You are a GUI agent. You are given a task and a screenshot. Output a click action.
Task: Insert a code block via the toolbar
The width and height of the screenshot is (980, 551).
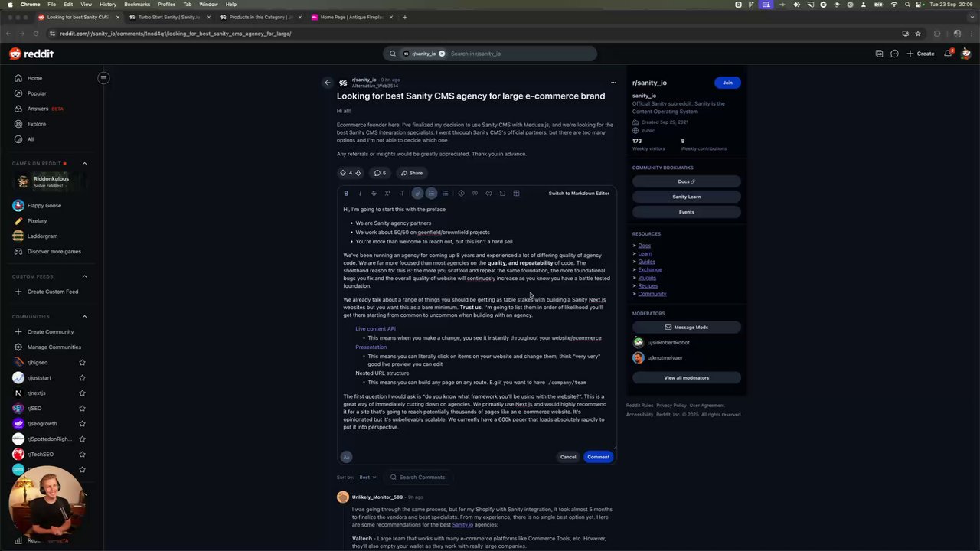pyautogui.click(x=502, y=194)
